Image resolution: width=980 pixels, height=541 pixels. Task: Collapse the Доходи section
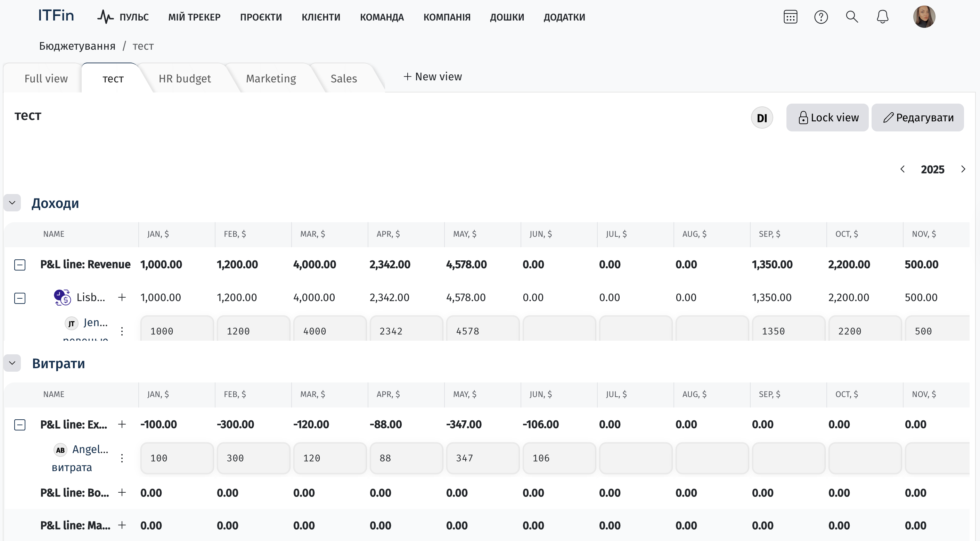click(x=12, y=203)
